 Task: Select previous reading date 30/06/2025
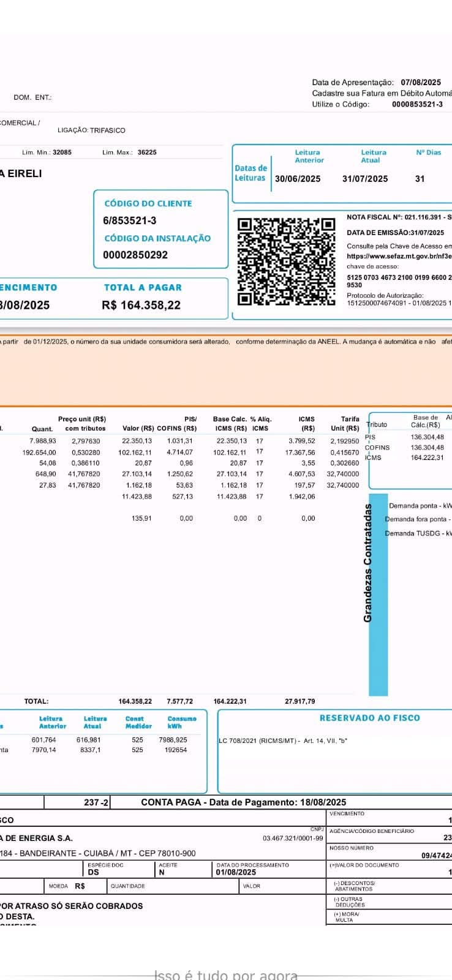coord(298,179)
